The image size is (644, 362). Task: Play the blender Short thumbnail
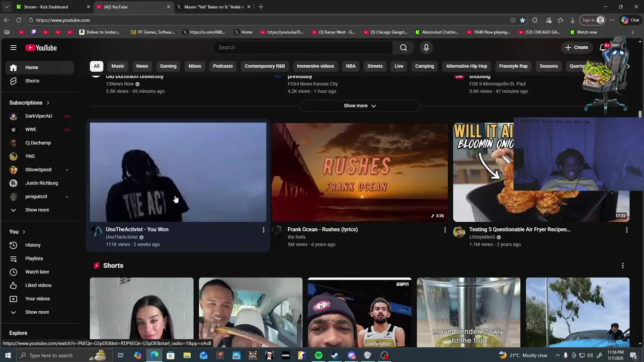pyautogui.click(x=468, y=312)
